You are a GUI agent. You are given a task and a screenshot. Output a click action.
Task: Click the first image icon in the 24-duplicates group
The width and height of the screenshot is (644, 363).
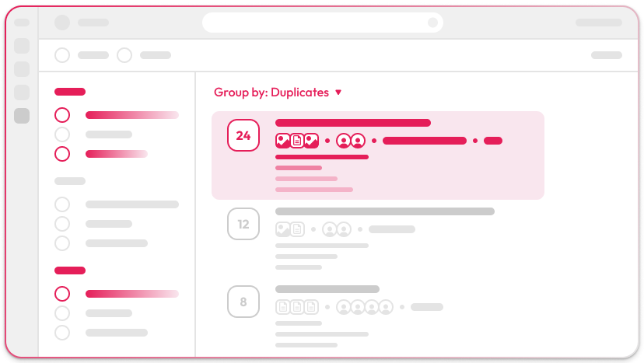283,141
